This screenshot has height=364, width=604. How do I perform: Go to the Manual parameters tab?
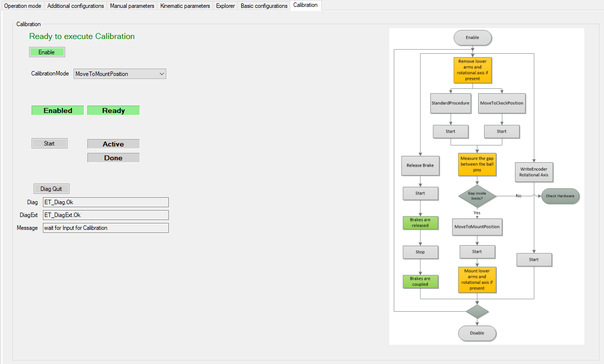click(132, 6)
